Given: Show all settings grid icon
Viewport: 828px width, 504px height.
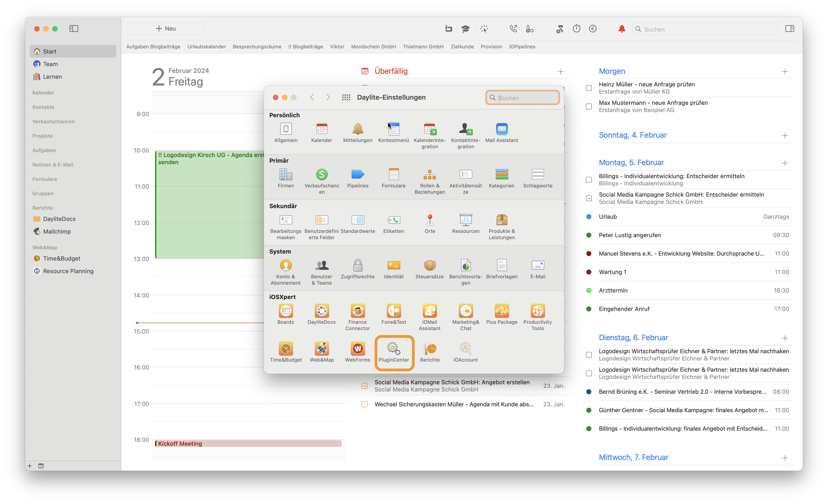Looking at the screenshot, I should coord(346,97).
